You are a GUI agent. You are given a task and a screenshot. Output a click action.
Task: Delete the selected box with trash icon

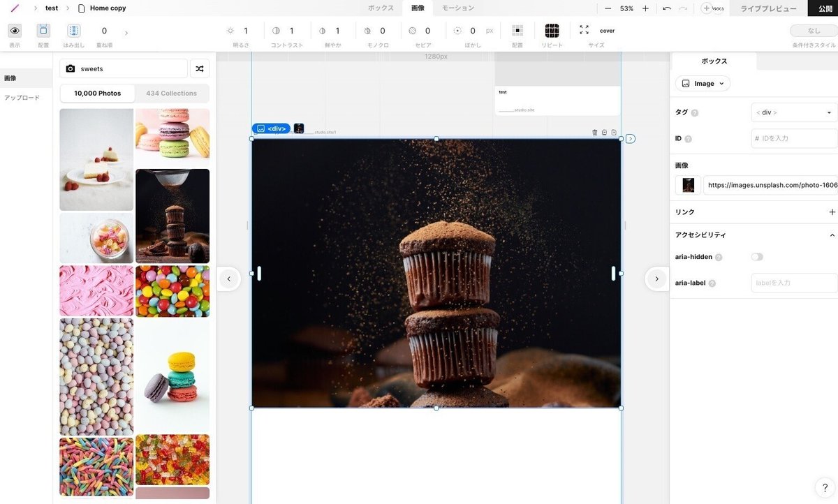595,132
